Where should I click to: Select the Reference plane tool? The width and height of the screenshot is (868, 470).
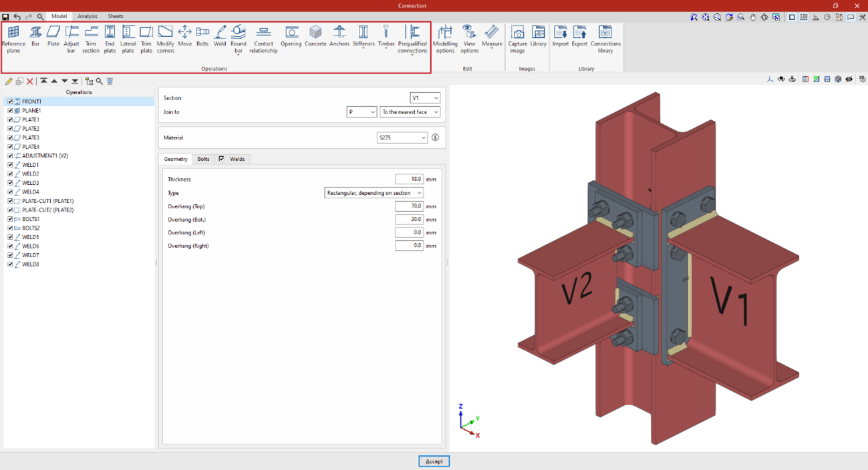coord(13,39)
